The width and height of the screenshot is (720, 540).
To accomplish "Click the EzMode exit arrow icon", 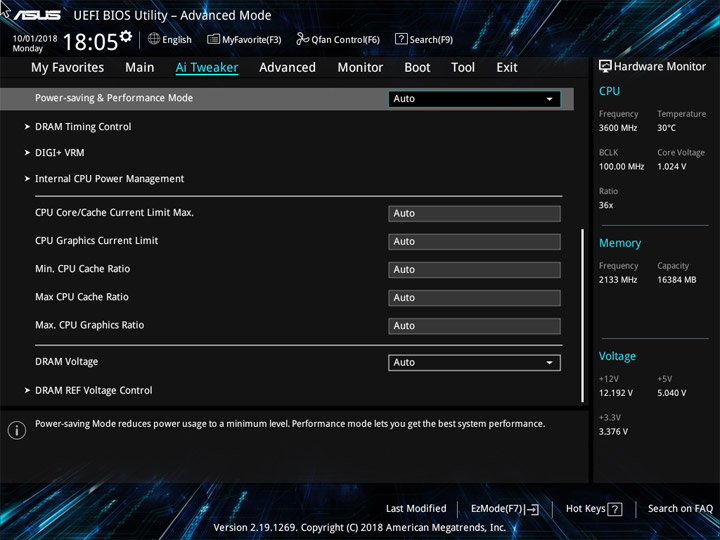I will click(x=532, y=509).
